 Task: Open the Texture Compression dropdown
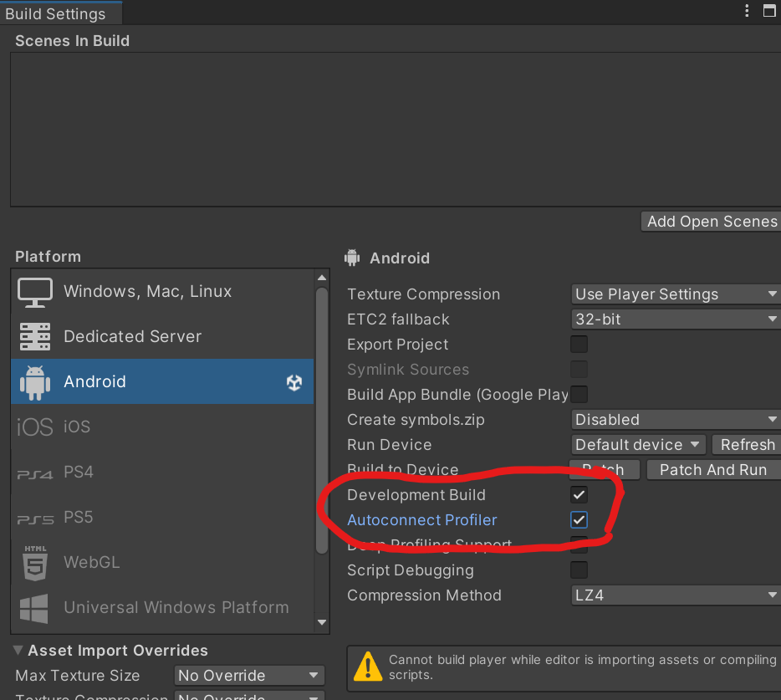(676, 294)
